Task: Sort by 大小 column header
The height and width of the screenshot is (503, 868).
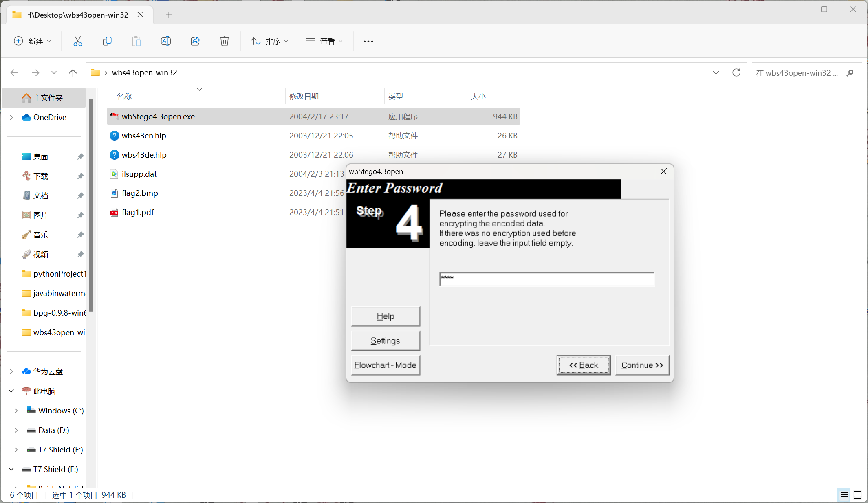Action: coord(478,97)
